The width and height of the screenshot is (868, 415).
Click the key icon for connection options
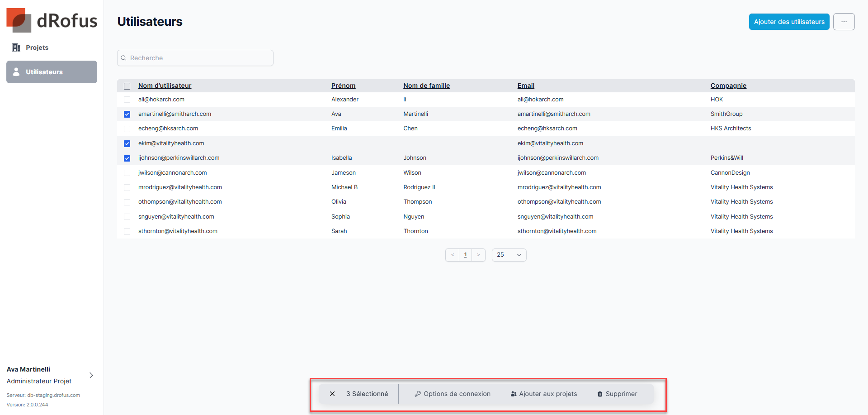(418, 394)
